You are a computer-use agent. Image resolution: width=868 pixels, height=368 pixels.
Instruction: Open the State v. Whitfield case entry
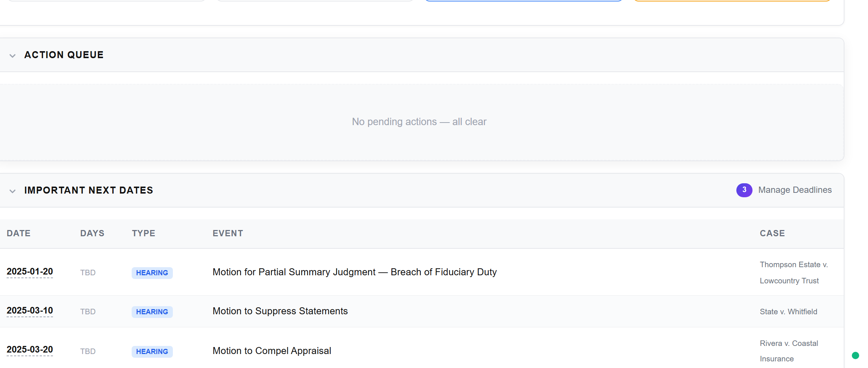pyautogui.click(x=788, y=311)
